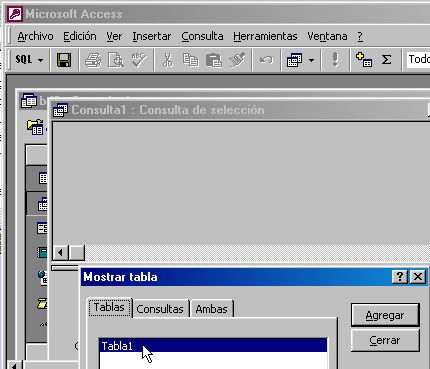The height and width of the screenshot is (369, 430).
Task: Run the query with exclamation icon
Action: tap(335, 60)
